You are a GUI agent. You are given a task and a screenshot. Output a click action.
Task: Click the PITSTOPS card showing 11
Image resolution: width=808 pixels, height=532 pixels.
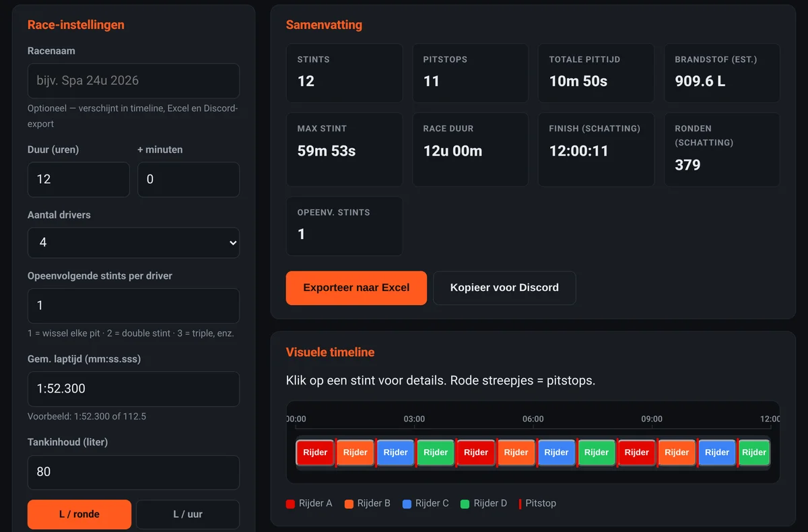471,73
